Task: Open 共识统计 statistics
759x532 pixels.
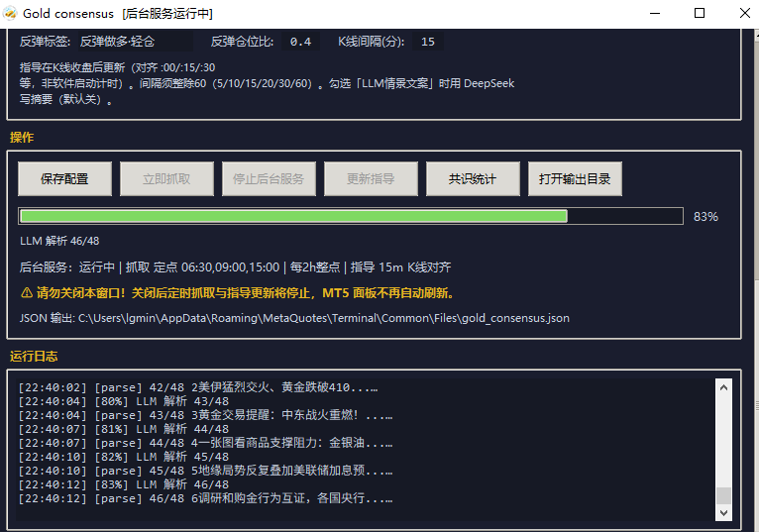Action: (x=473, y=179)
